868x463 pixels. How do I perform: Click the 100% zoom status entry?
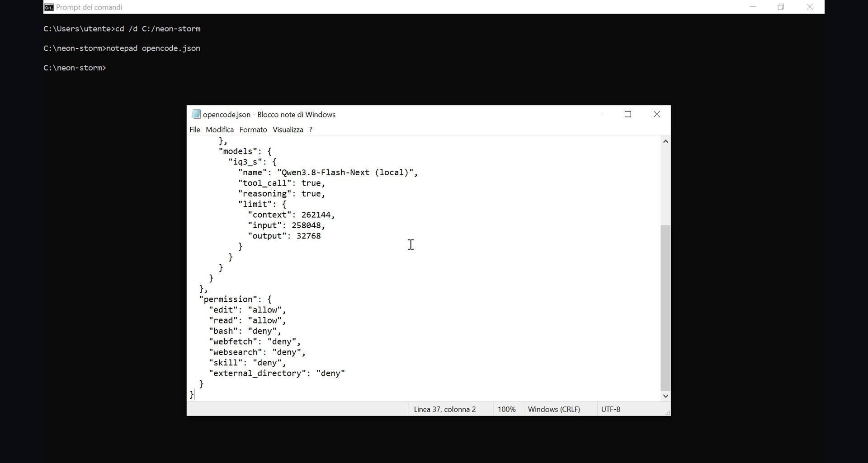tap(506, 409)
